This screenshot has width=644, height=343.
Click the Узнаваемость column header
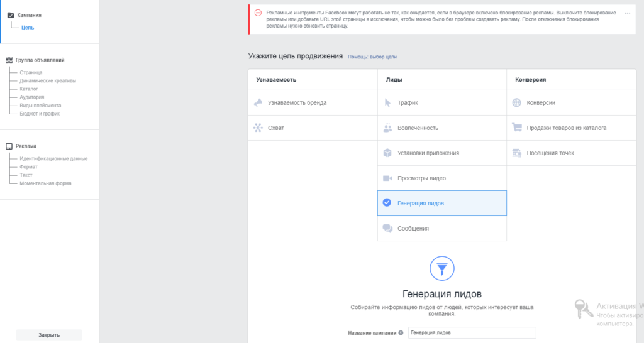276,80
